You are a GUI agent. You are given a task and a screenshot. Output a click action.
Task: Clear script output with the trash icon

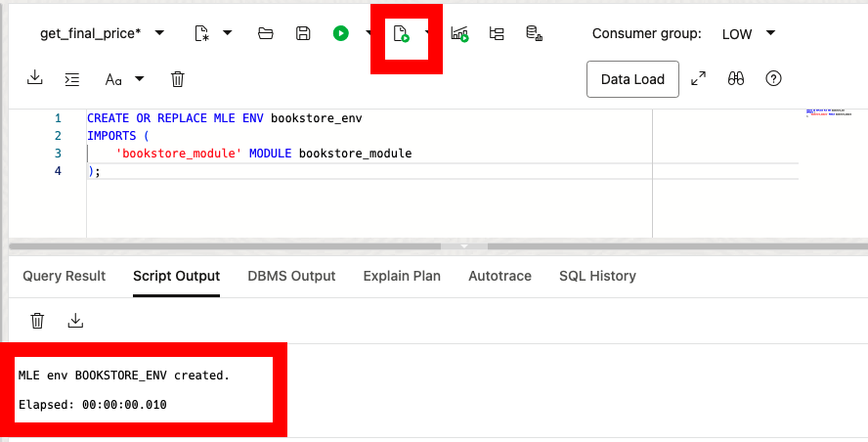[x=37, y=320]
